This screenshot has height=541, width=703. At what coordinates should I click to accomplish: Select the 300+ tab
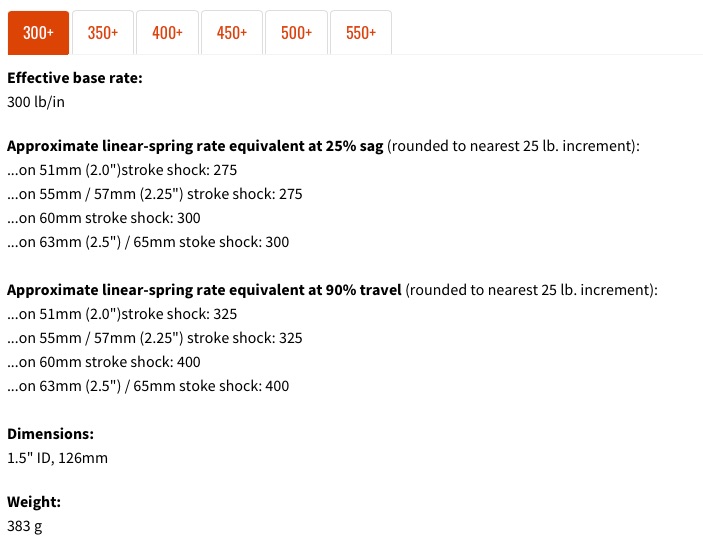[x=38, y=33]
